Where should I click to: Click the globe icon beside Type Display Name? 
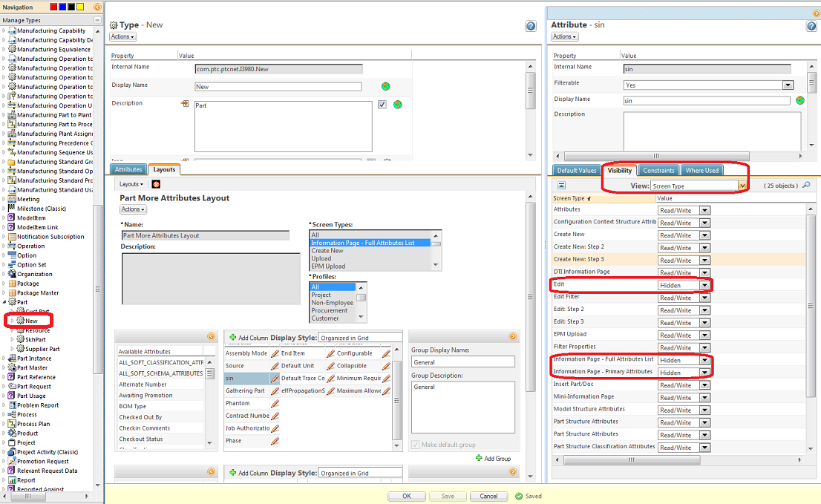pos(386,86)
